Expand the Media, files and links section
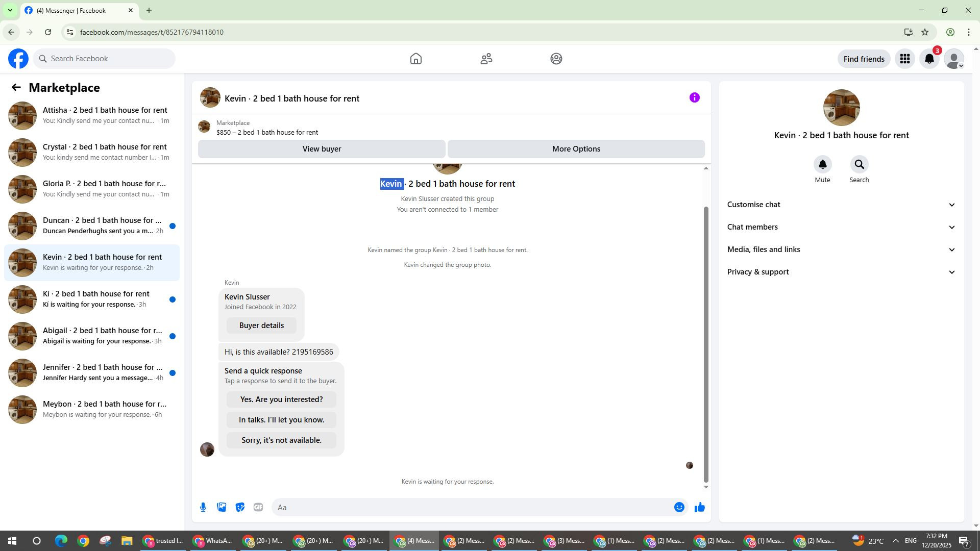Screen dimensions: 980x551 841,249
